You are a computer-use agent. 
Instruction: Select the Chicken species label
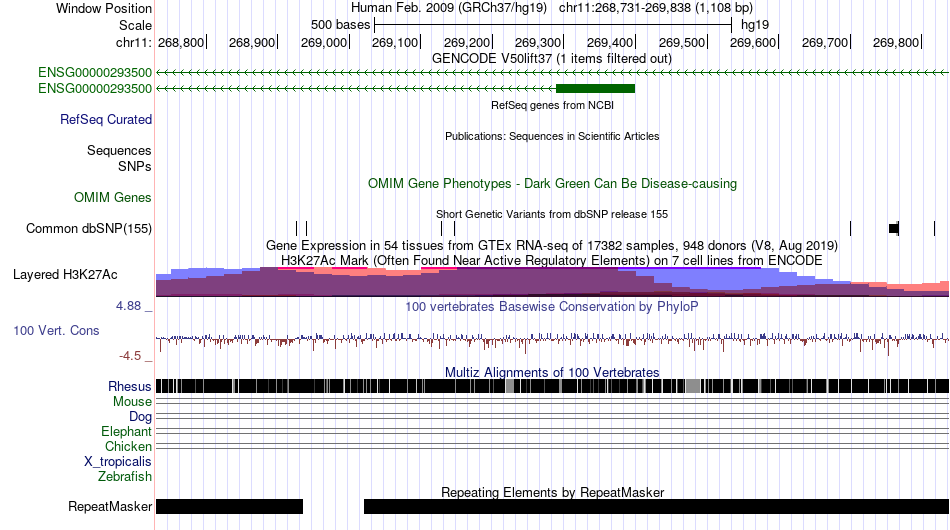(x=128, y=446)
